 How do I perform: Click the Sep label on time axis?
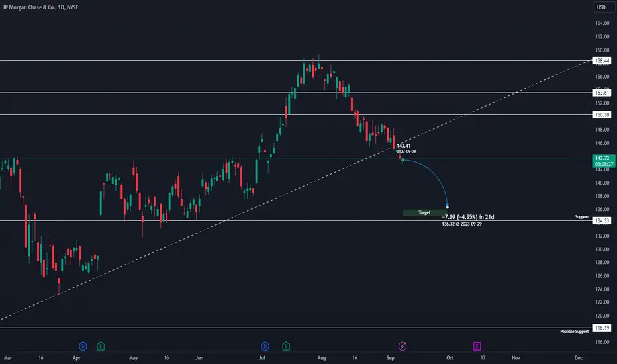pyautogui.click(x=390, y=357)
